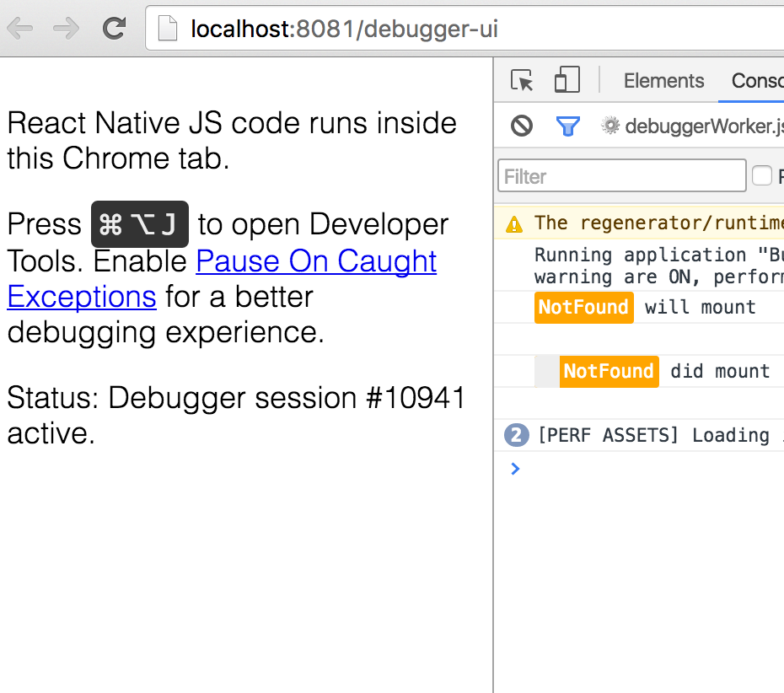Image resolution: width=784 pixels, height=693 pixels.
Task: Clear the console with the clear icon
Action: pyautogui.click(x=522, y=126)
